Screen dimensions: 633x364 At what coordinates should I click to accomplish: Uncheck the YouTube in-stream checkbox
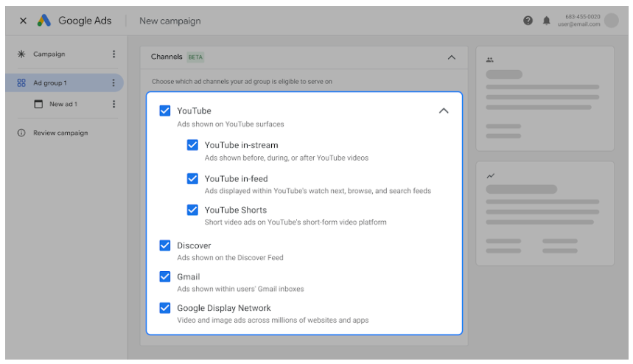pos(192,145)
